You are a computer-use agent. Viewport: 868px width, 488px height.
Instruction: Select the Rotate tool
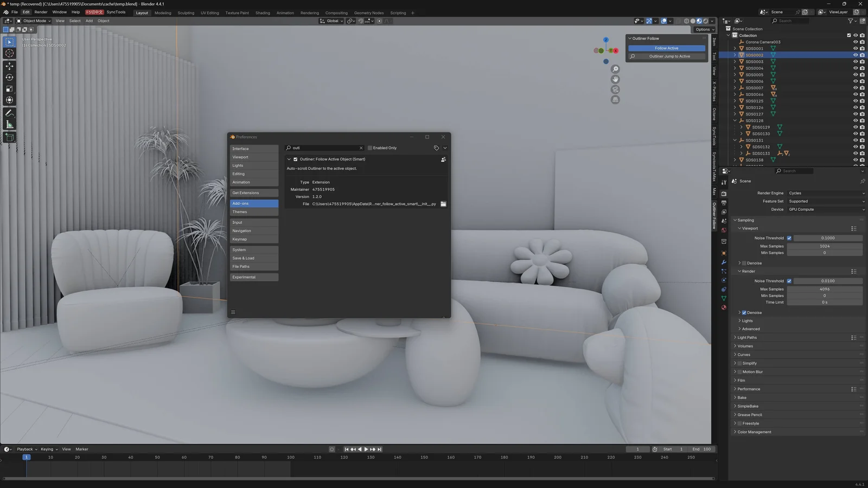(9, 76)
